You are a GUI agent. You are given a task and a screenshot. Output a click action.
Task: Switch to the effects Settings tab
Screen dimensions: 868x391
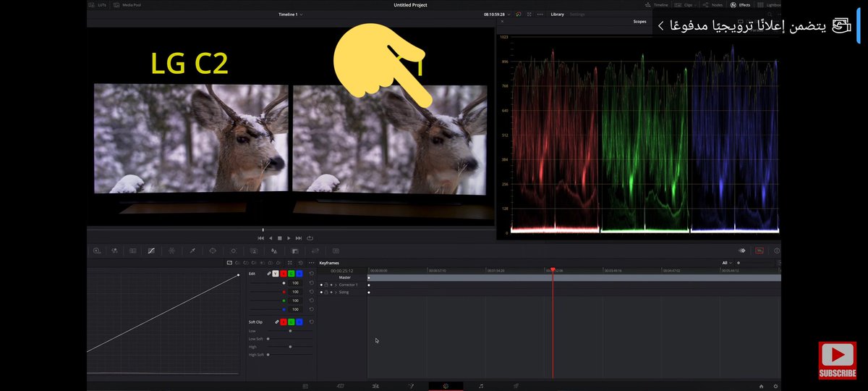[577, 14]
